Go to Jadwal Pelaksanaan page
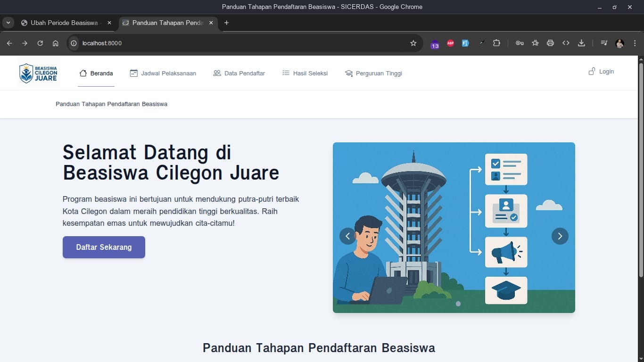The image size is (644, 362). [163, 73]
